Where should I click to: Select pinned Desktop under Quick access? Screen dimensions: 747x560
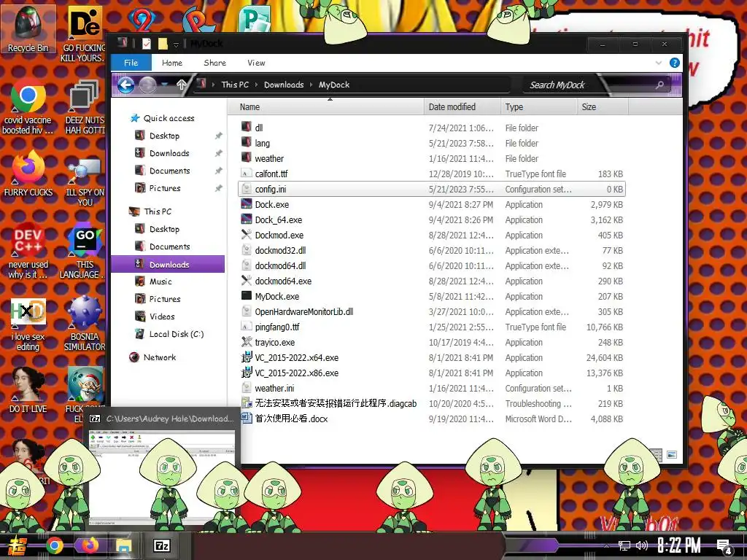(164, 136)
